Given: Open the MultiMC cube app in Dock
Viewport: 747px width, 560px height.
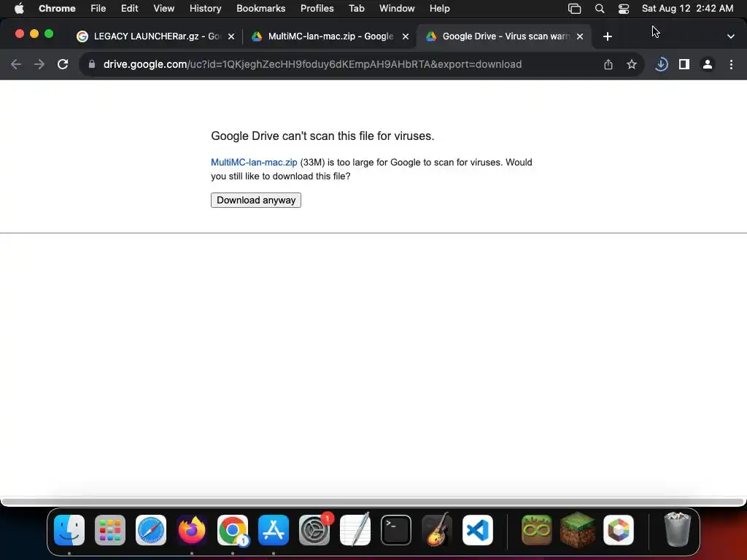Looking at the screenshot, I should [x=619, y=530].
